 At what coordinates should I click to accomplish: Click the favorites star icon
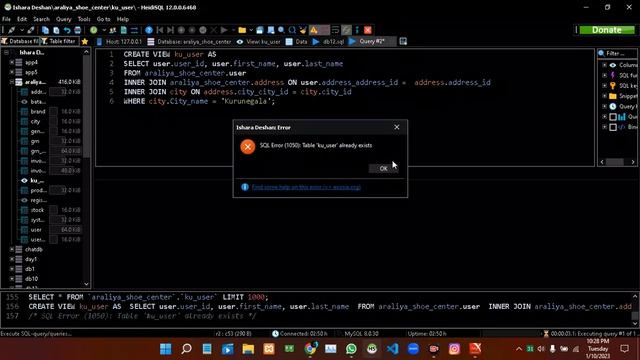[85, 41]
